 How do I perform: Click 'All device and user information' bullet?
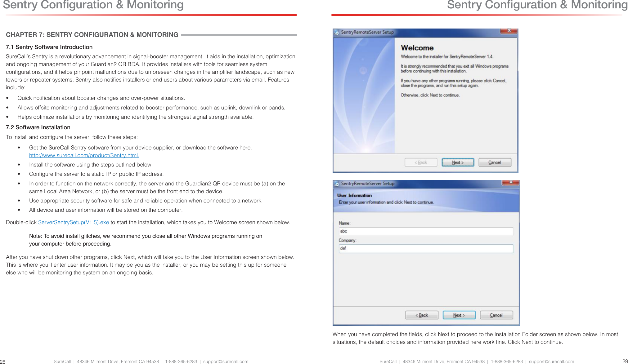point(106,210)
